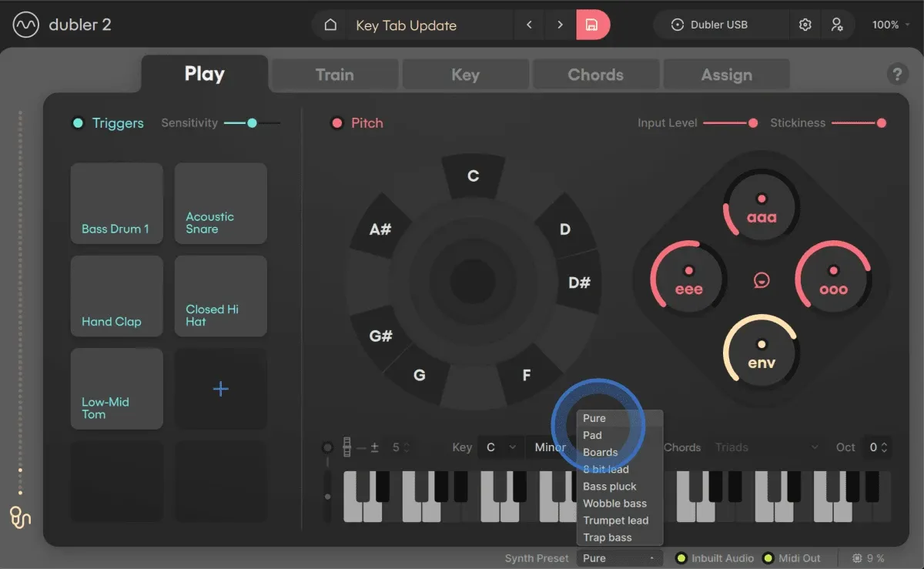Toggle Midi Out output

tap(768, 558)
